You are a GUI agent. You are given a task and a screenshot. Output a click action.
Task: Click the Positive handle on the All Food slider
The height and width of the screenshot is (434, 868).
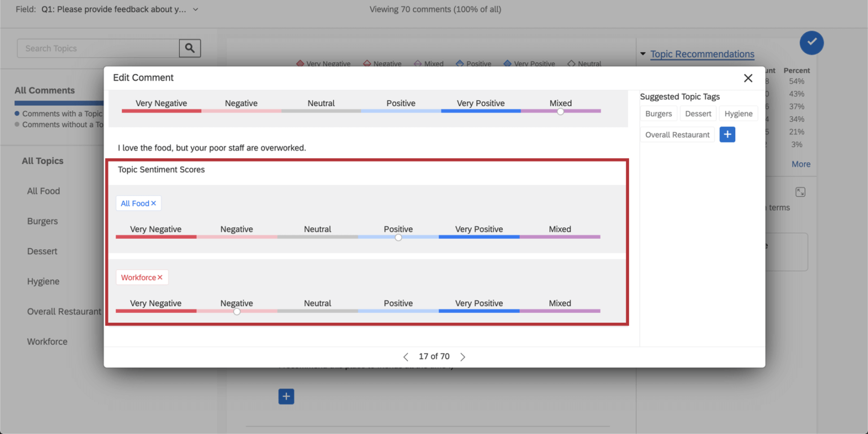[398, 237]
